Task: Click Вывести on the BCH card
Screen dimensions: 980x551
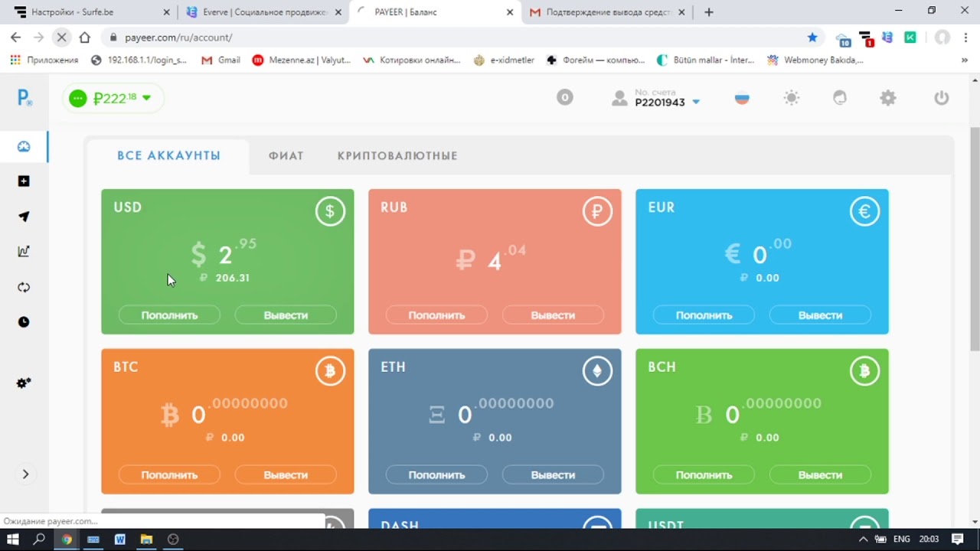Action: (820, 475)
